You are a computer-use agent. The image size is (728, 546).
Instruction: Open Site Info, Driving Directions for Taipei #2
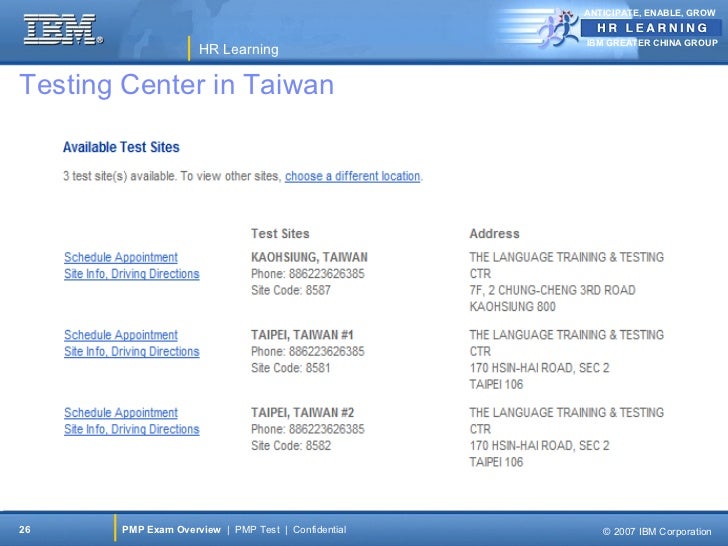click(131, 430)
